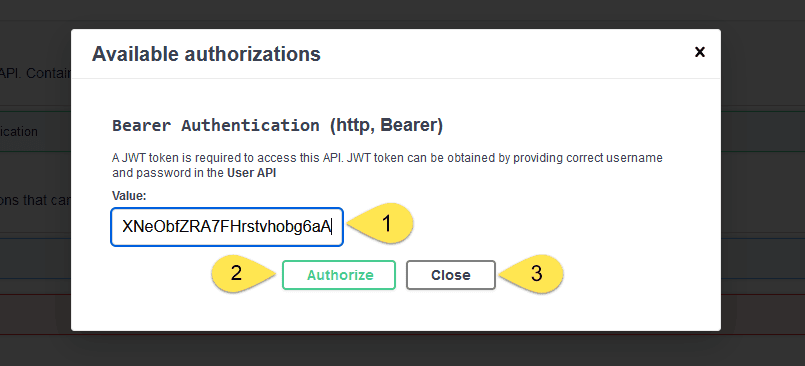The image size is (805, 366).
Task: Click the "(http, Bearer)" scheme text
Action: tap(386, 126)
